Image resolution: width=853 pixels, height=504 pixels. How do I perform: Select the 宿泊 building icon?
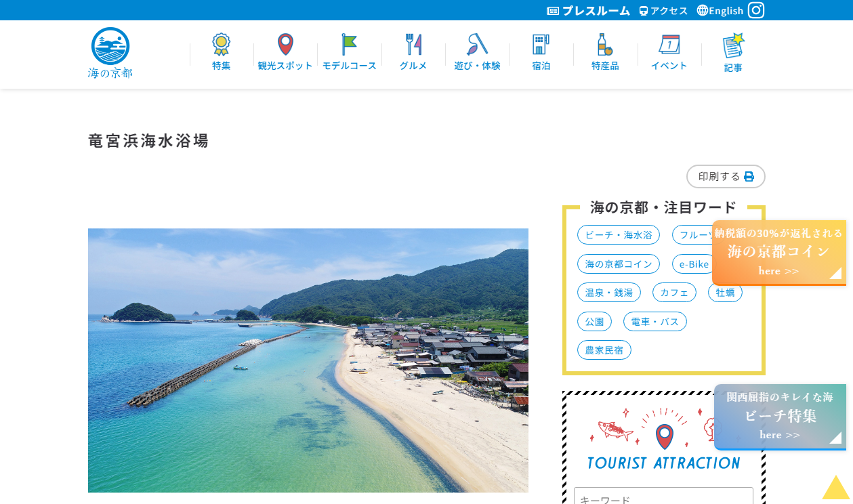[x=541, y=45]
